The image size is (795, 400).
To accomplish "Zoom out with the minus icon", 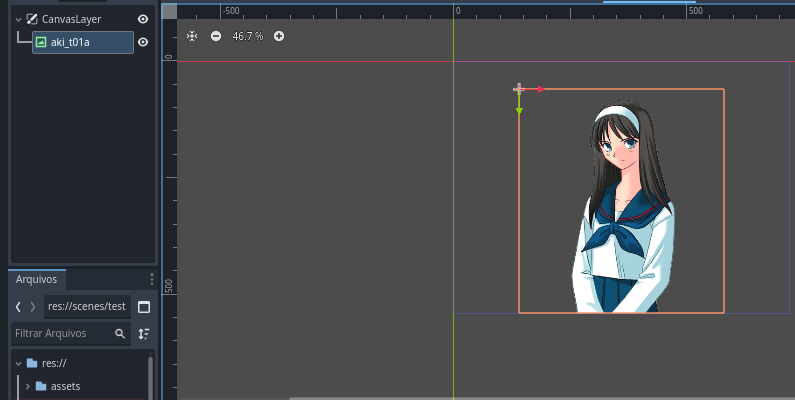I will pyautogui.click(x=216, y=36).
